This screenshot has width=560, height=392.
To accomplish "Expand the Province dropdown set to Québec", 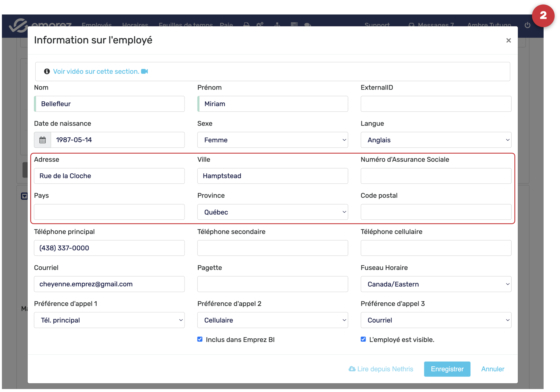I will (273, 212).
